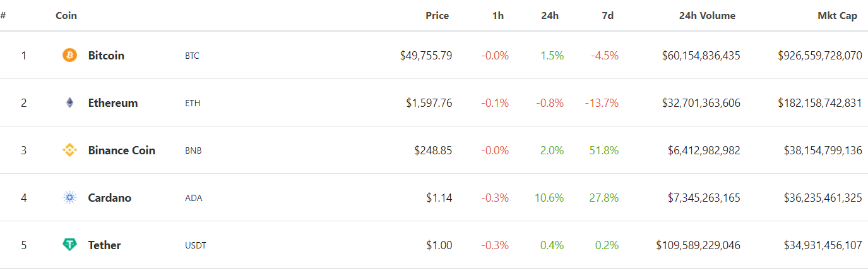Viewport: 868px width, 270px height.
Task: Click the Ethereum diamond icon
Action: (x=69, y=103)
